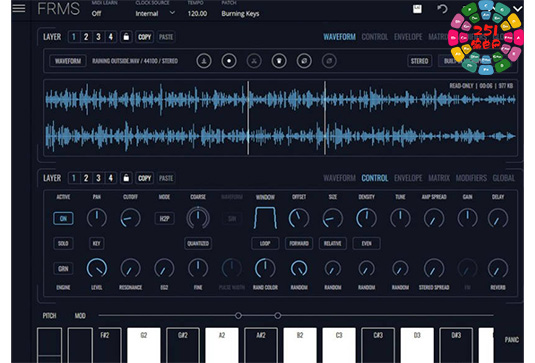This screenshot has height=363, width=535.
Task: Toggle the QUANTIZED button under Coarse
Action: 198,244
